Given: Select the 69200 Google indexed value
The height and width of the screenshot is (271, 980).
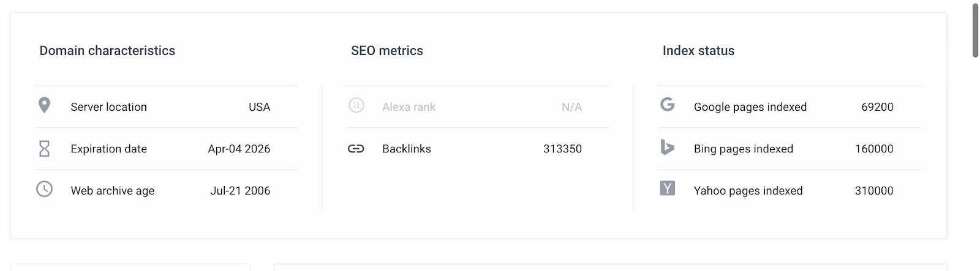Looking at the screenshot, I should [877, 107].
